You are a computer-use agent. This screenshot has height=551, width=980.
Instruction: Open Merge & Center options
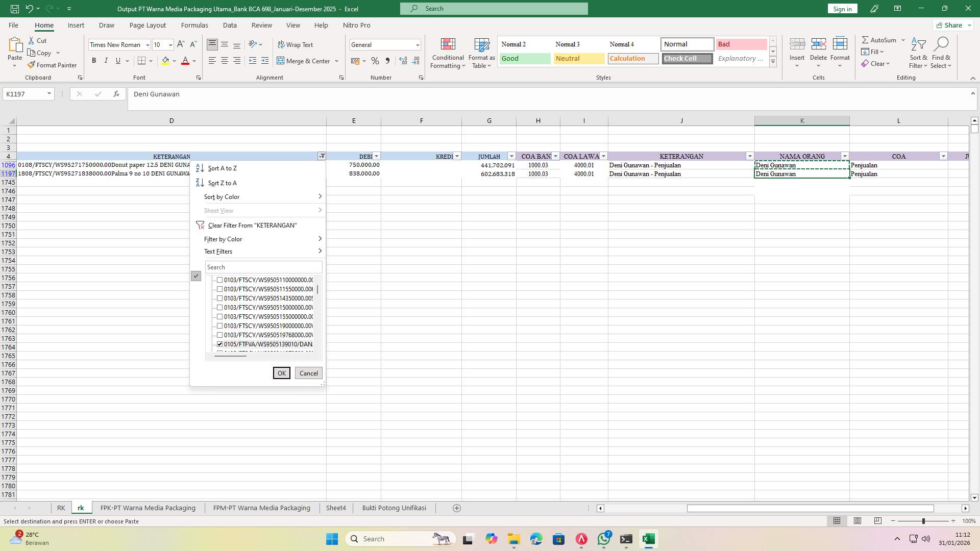pos(336,61)
